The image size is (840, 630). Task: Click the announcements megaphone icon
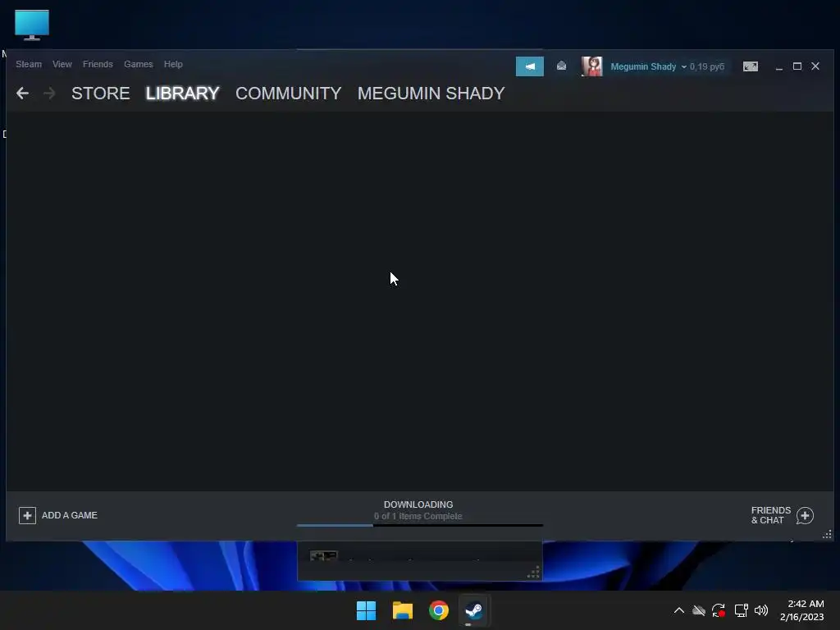pyautogui.click(x=529, y=66)
